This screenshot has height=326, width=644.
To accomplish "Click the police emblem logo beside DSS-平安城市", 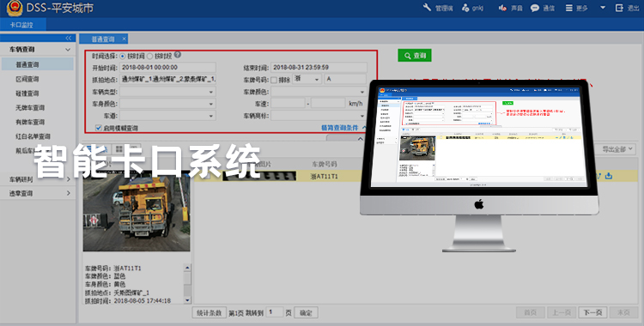I will (x=15, y=8).
